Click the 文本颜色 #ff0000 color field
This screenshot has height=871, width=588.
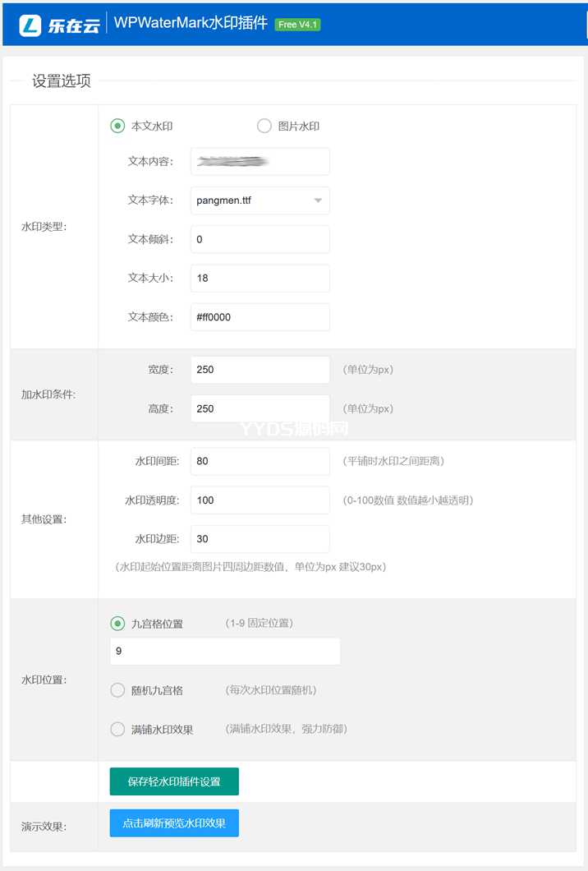pos(260,317)
